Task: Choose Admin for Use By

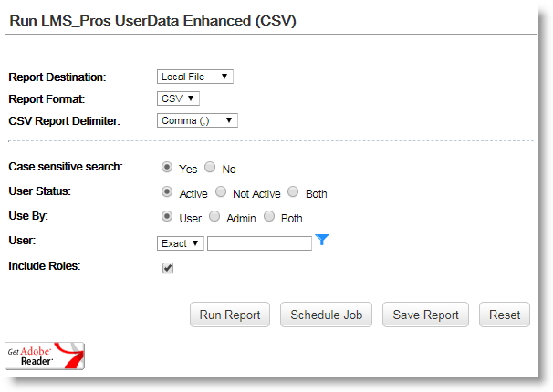Action: click(x=214, y=217)
